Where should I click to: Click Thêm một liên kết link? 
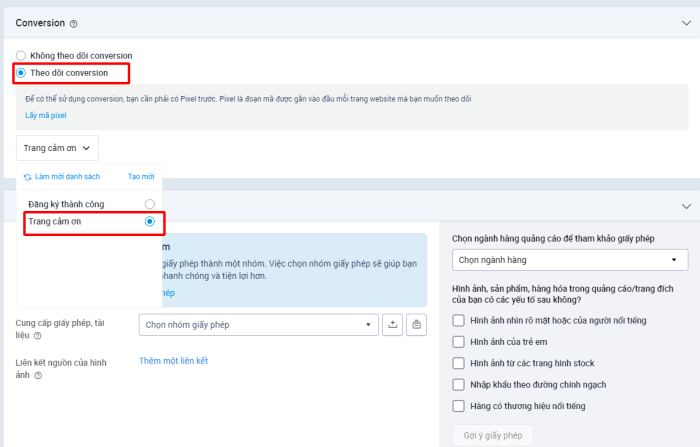[x=173, y=361]
